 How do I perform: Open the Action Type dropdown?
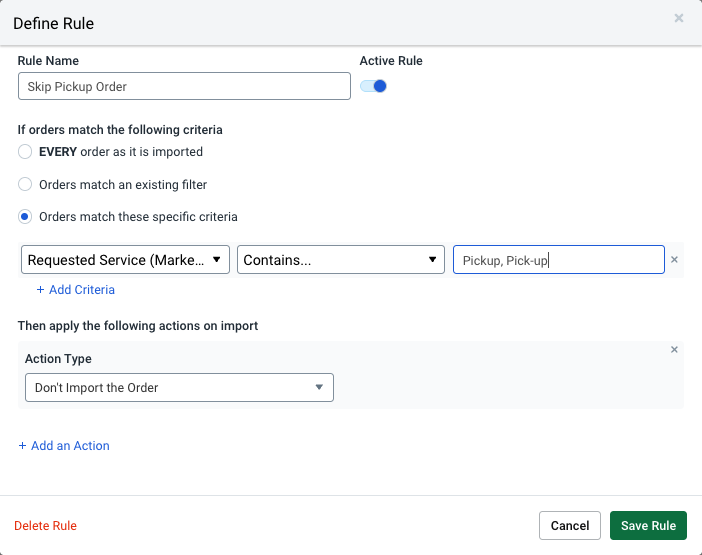tap(179, 387)
